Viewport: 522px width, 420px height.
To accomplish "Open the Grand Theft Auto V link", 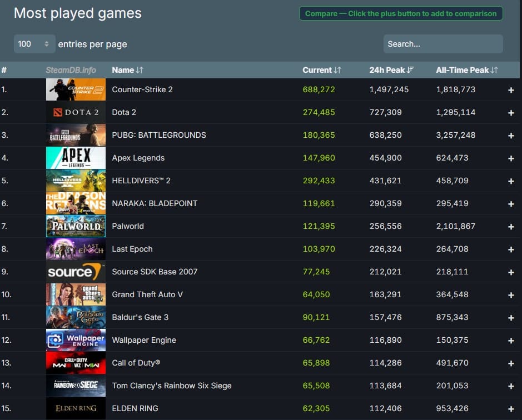I will click(x=147, y=294).
